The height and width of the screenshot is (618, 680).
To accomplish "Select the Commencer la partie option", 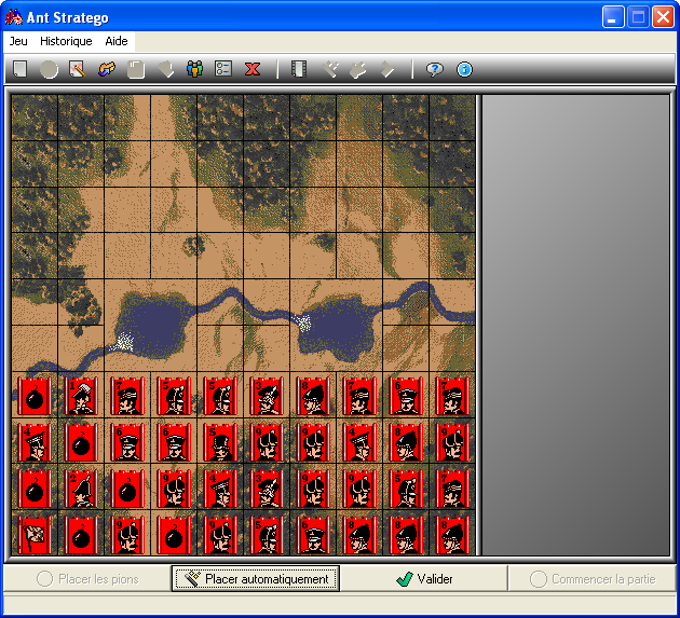I will coord(592,579).
